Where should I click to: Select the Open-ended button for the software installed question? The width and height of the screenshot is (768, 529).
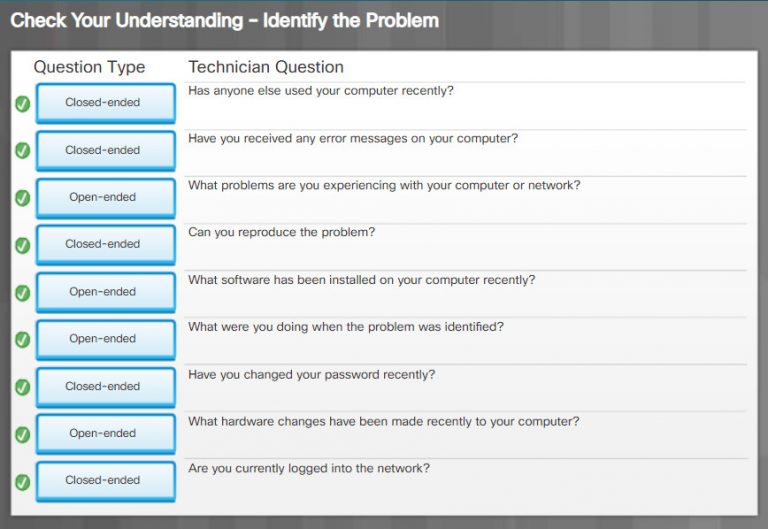[x=105, y=292]
